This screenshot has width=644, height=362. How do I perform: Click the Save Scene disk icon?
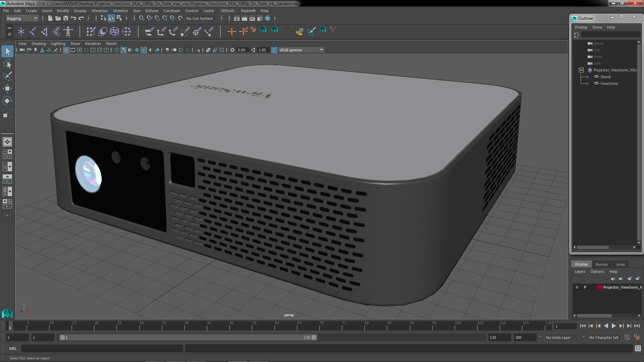pyautogui.click(x=65, y=18)
